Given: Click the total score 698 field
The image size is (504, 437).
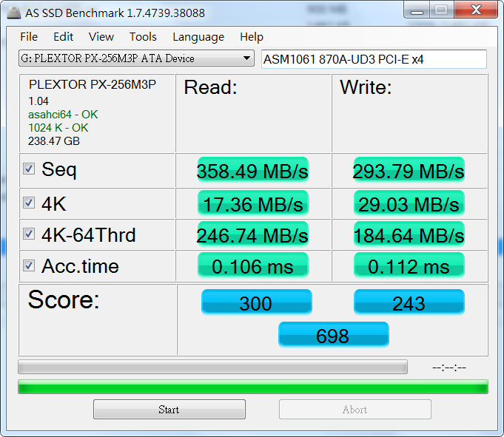Looking at the screenshot, I should [x=332, y=336].
